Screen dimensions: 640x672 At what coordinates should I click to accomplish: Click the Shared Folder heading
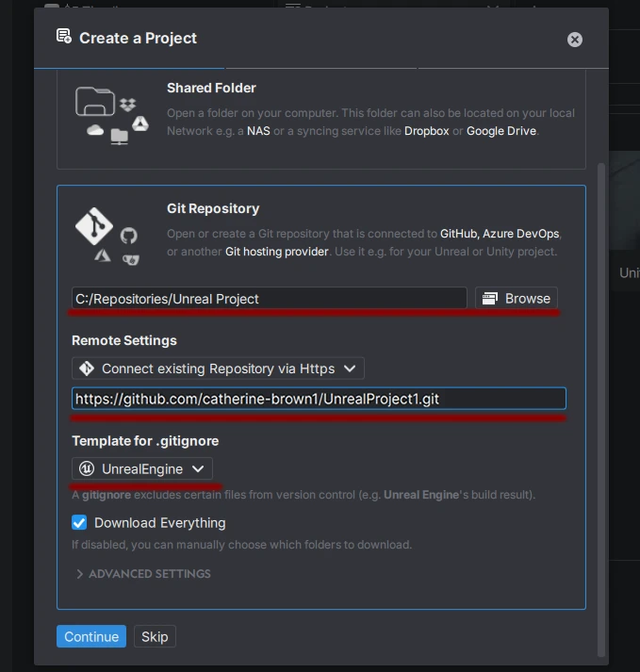[x=211, y=88]
